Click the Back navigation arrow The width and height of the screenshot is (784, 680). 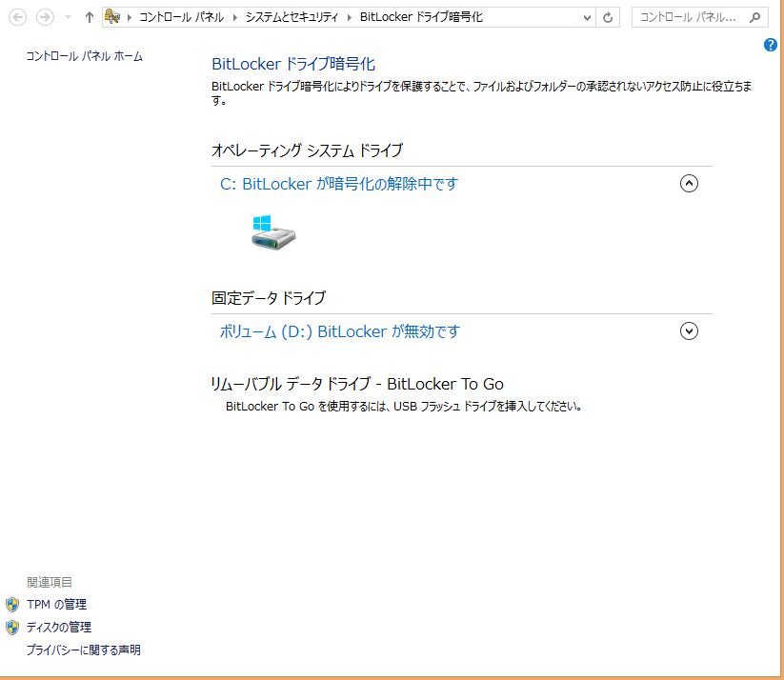tap(17, 17)
